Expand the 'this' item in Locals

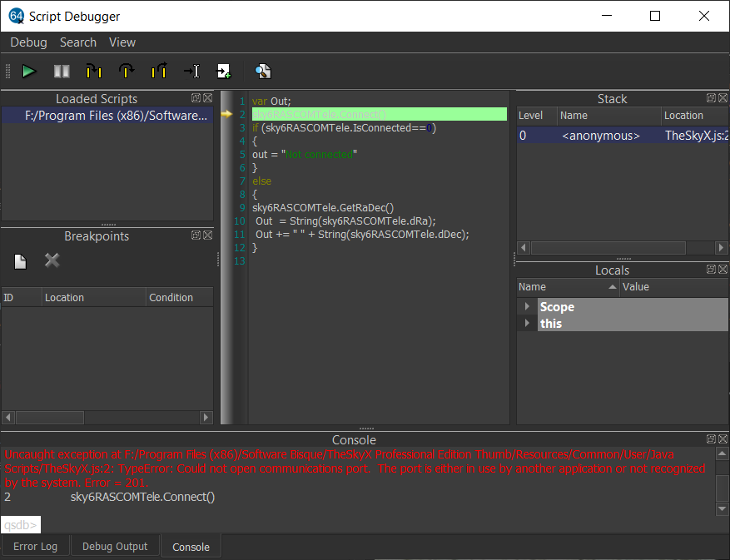pos(527,323)
